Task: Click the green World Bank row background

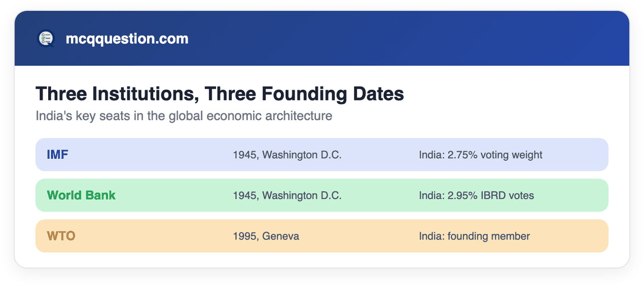Action: (x=321, y=195)
